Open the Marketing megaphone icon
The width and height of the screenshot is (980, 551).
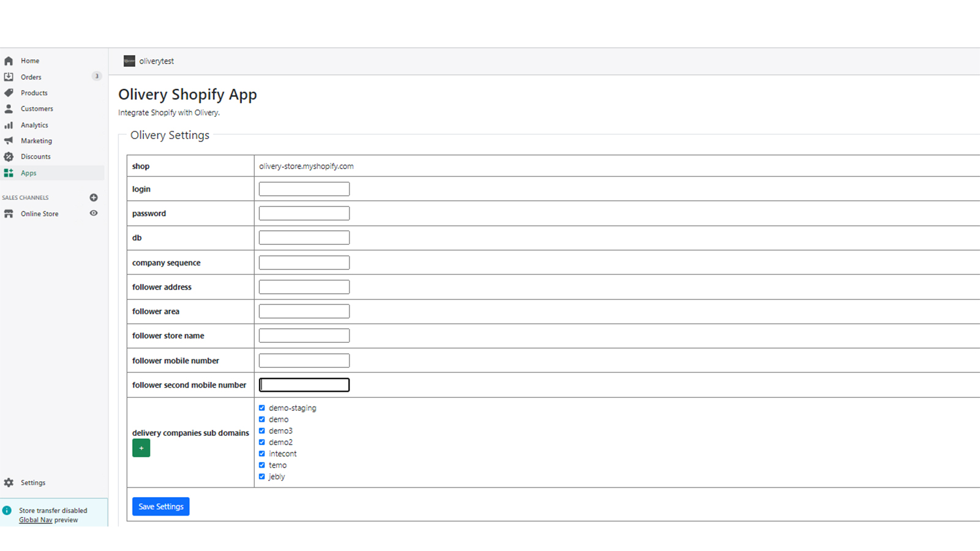pyautogui.click(x=9, y=140)
